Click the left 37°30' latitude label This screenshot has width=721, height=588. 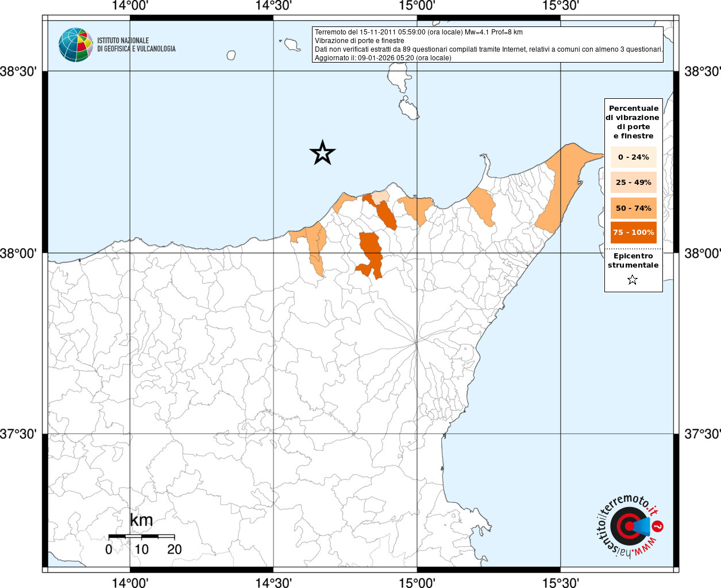click(x=18, y=434)
